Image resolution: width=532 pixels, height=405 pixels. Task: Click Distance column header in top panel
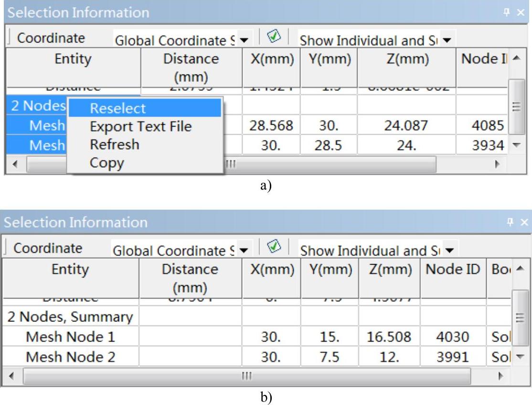(191, 67)
